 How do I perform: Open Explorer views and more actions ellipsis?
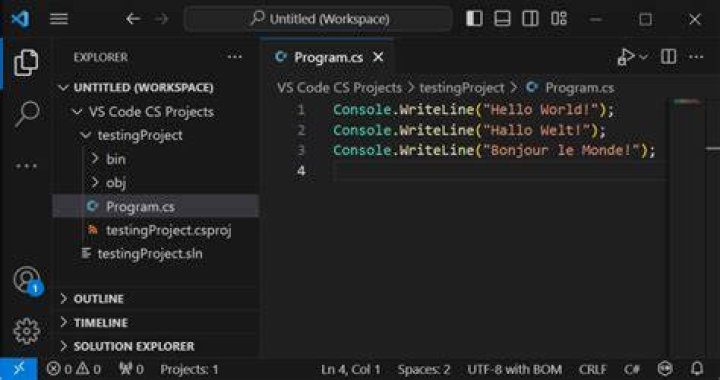pos(235,57)
